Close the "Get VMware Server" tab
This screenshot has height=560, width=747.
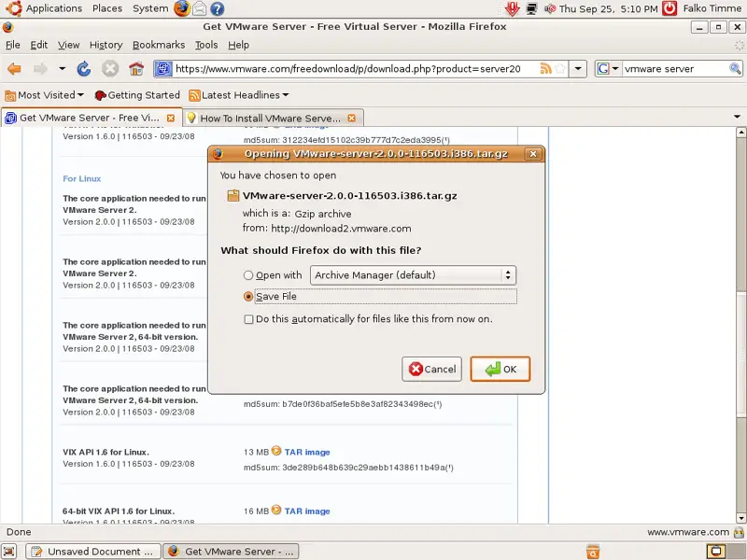[171, 118]
